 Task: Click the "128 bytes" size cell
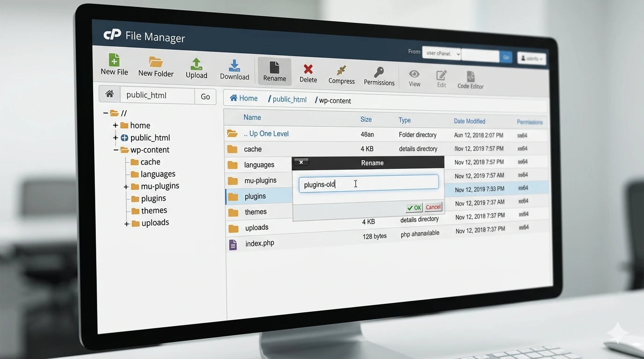tap(374, 236)
